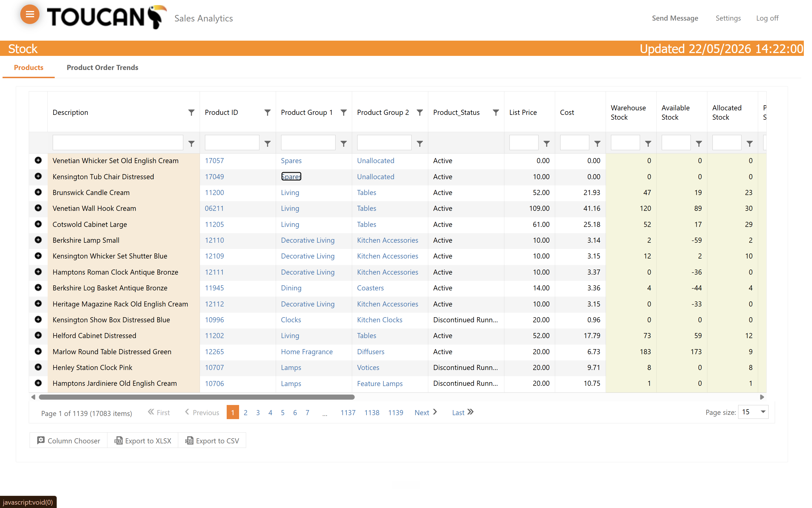Open filter menu in Description header
Image resolution: width=812 pixels, height=508 pixels.
pyautogui.click(x=191, y=112)
